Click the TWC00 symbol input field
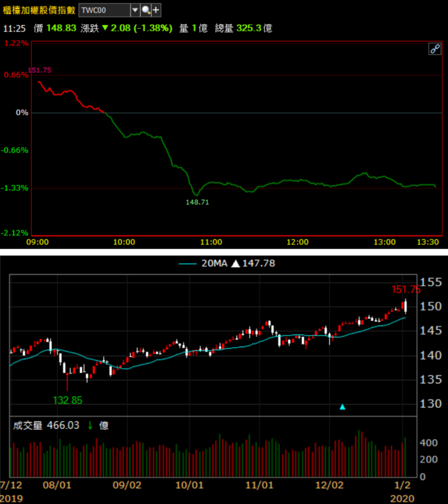Viewport: 448px width, 504px height. (105, 10)
